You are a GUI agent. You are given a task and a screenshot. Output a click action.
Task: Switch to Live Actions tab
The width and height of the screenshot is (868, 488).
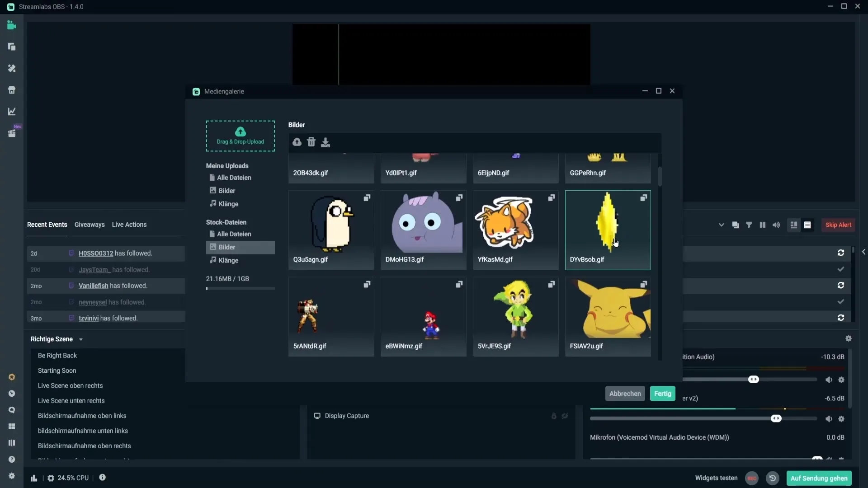129,225
